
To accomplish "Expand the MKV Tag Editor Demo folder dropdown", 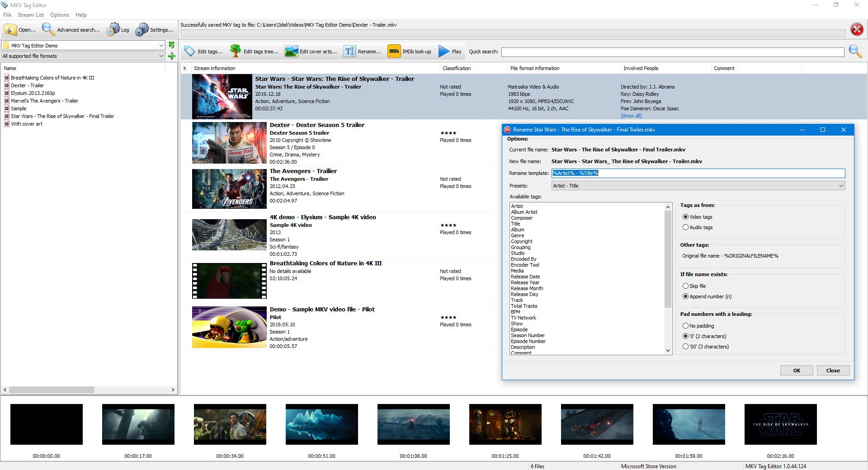I will (x=161, y=45).
